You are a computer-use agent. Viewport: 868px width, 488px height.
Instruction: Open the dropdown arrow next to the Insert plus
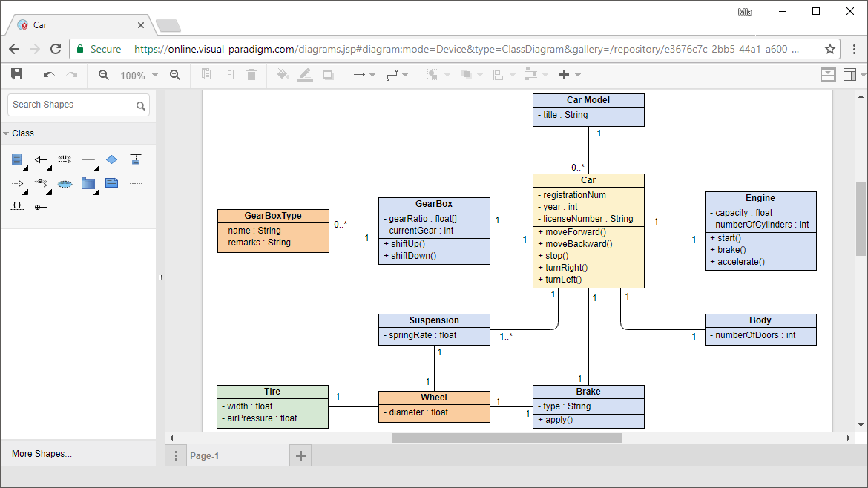pyautogui.click(x=578, y=75)
